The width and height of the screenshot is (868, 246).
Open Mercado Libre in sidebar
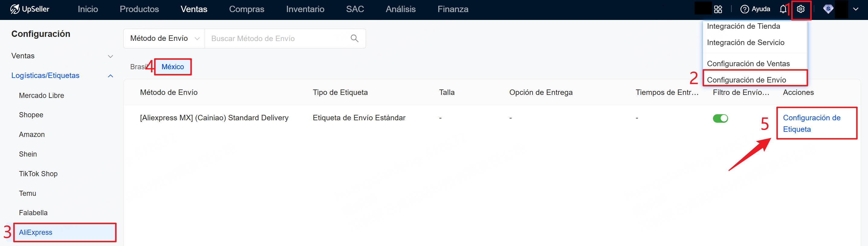pyautogui.click(x=41, y=95)
